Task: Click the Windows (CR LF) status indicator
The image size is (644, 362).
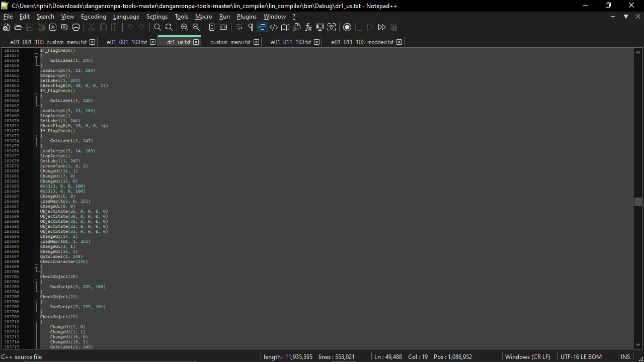Action: 528,356
